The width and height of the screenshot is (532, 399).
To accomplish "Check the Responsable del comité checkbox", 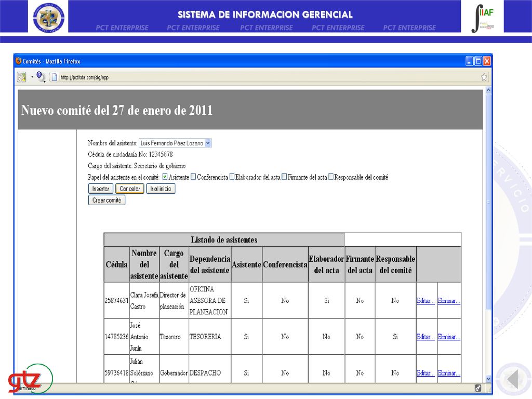I will pyautogui.click(x=331, y=177).
